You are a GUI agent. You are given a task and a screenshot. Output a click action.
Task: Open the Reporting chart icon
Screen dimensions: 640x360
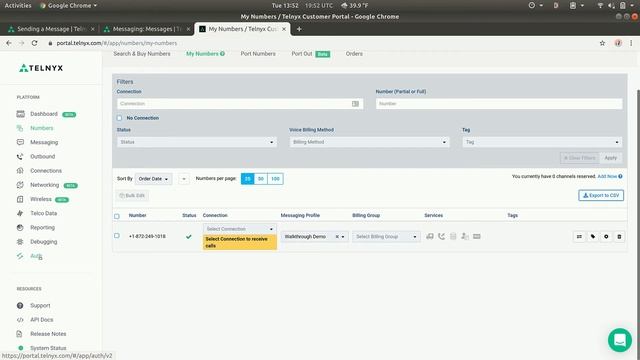tap(20, 227)
